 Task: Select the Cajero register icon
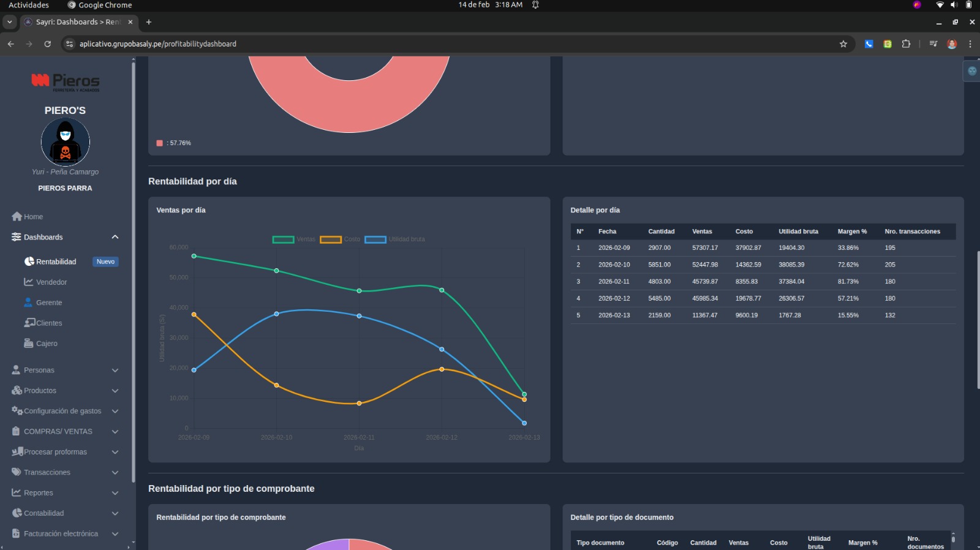pyautogui.click(x=29, y=344)
